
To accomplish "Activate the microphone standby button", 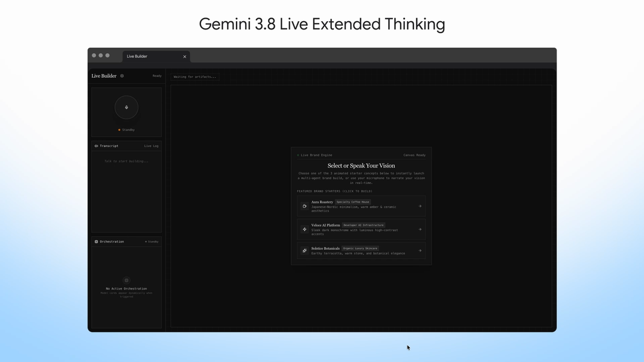I will point(127,107).
